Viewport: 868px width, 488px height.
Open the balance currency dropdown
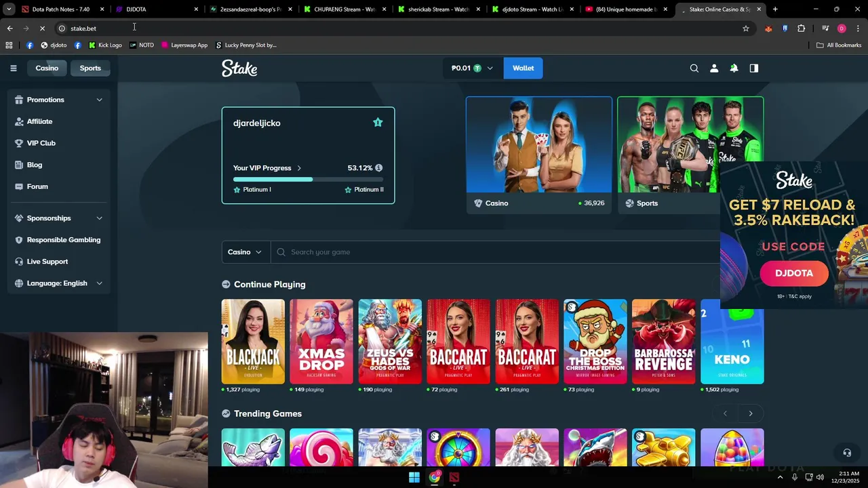(x=473, y=68)
